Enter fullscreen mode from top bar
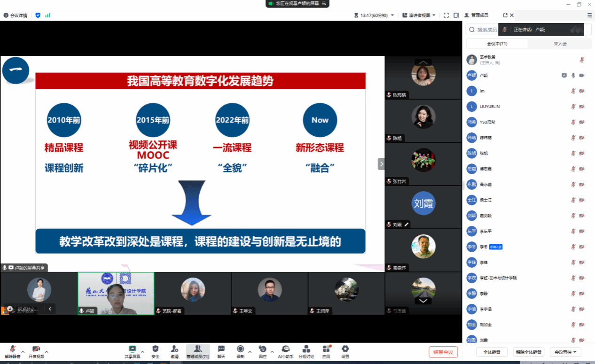The height and width of the screenshot is (364, 595). 446,15
